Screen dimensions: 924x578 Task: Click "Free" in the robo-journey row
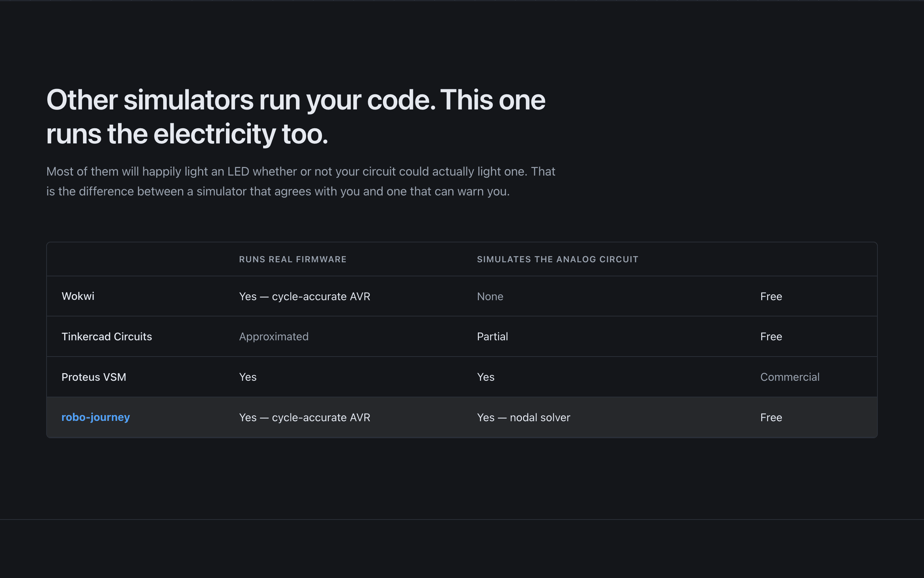point(771,418)
